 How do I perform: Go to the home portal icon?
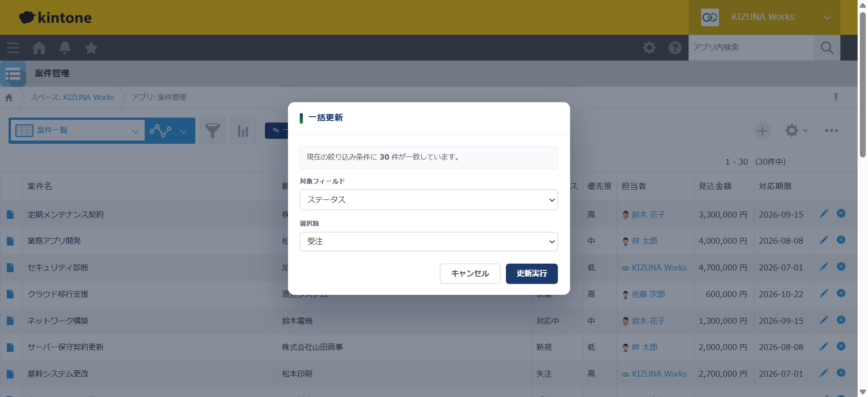click(x=39, y=47)
